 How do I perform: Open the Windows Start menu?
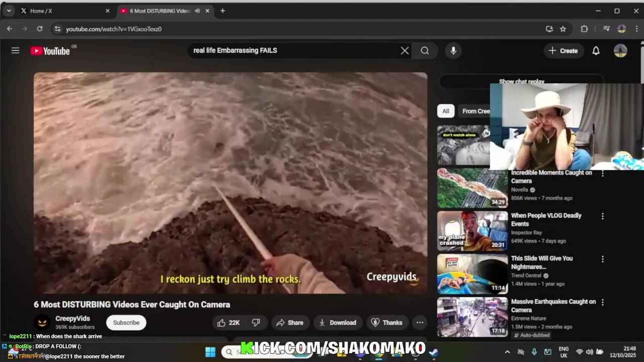tap(210, 352)
